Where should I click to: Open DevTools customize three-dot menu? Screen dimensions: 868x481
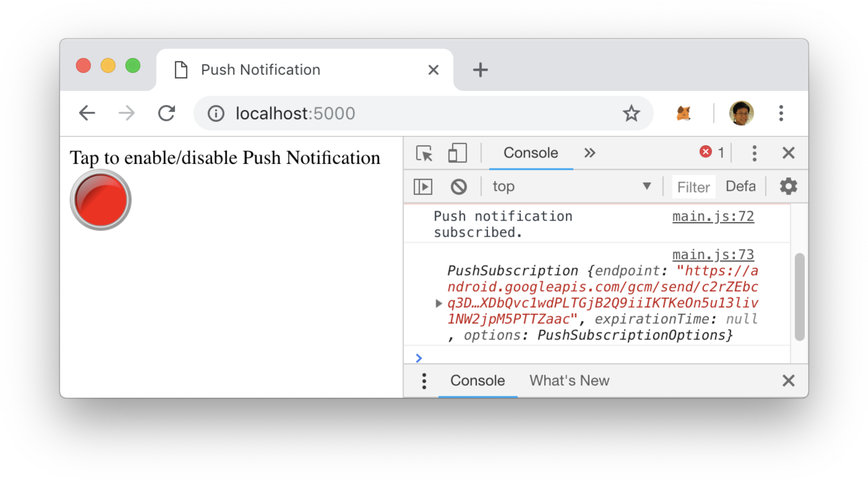coord(754,153)
